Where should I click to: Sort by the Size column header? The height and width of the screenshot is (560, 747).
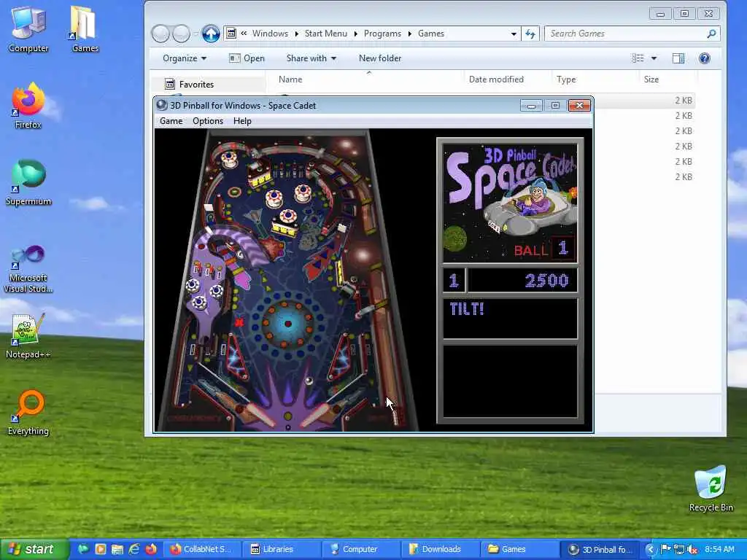click(x=651, y=79)
